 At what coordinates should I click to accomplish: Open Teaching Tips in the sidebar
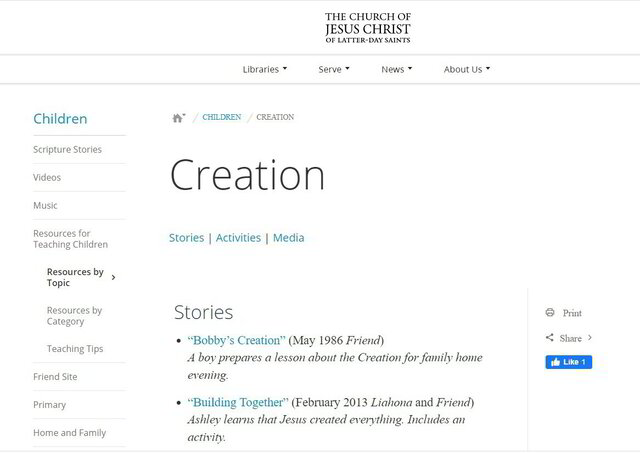pyautogui.click(x=75, y=349)
